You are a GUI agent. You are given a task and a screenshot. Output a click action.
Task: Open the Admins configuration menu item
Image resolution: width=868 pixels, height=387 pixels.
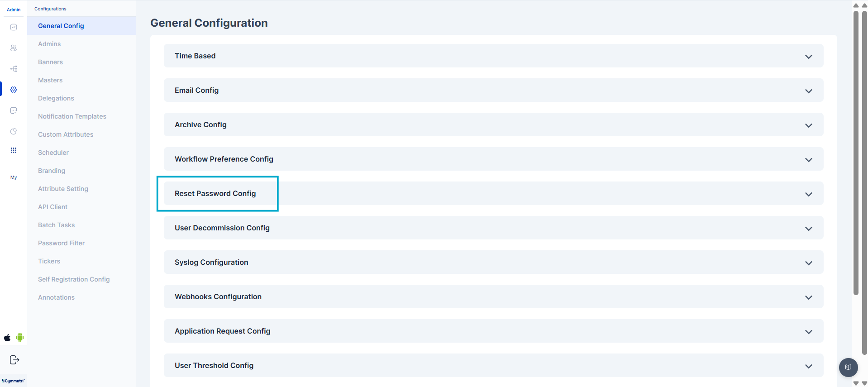pos(49,44)
